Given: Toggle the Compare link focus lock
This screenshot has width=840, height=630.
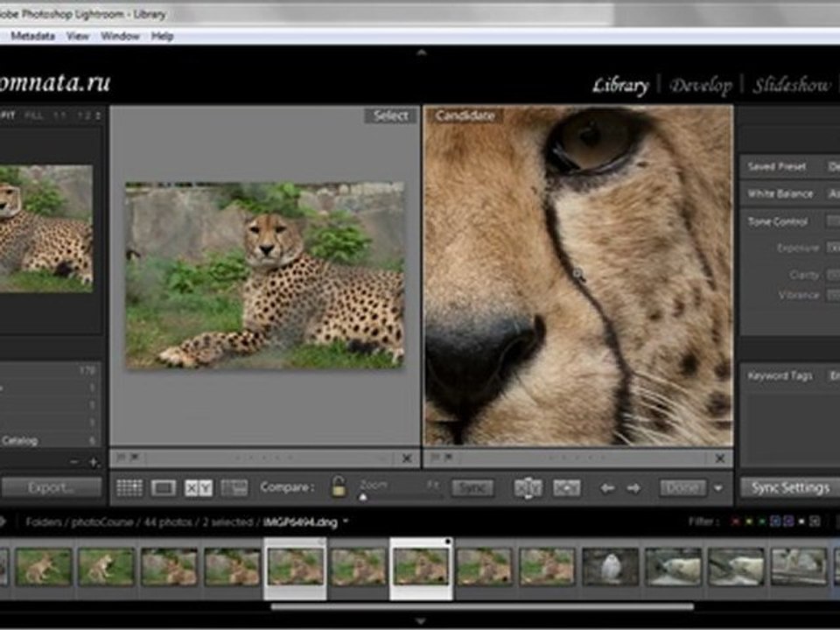Looking at the screenshot, I should click(x=338, y=487).
